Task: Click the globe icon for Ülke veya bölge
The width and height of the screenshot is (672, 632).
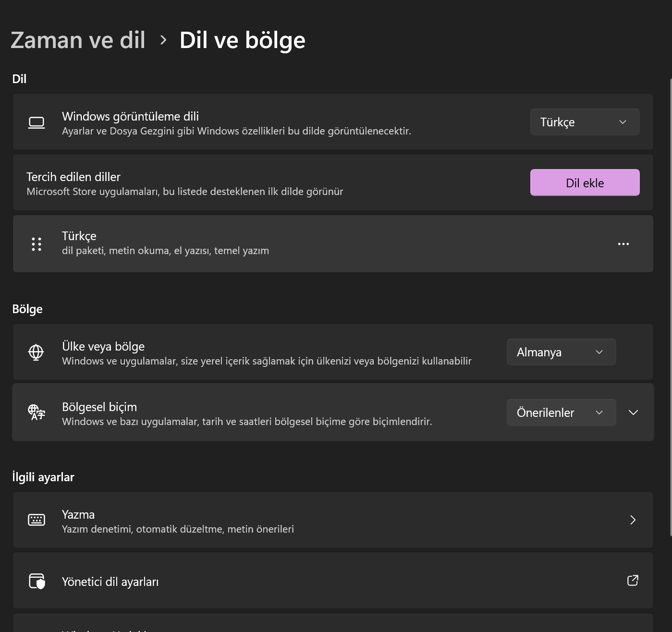Action: 36,352
